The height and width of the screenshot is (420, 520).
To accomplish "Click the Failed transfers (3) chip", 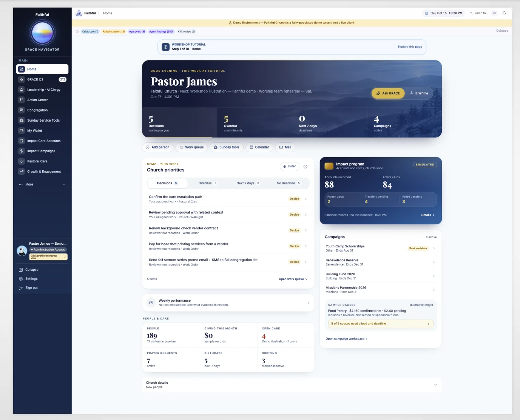I will [x=114, y=31].
